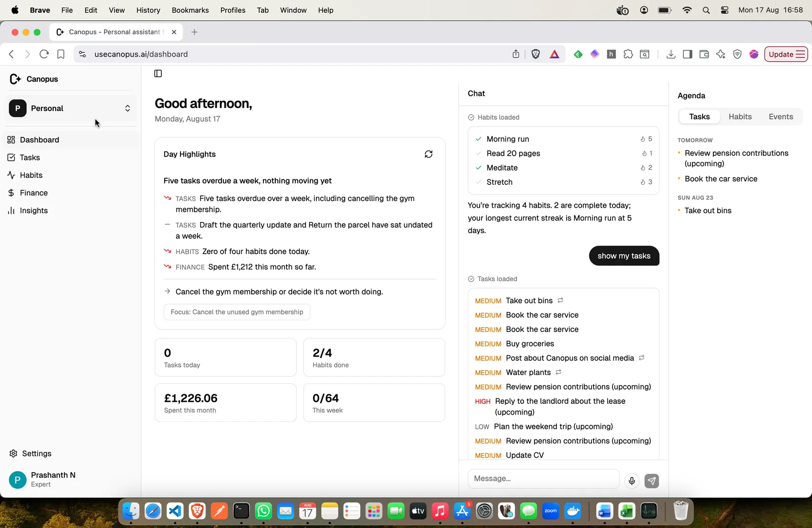Click the Focus: Cancel the unused gym membership chip

[237, 312]
